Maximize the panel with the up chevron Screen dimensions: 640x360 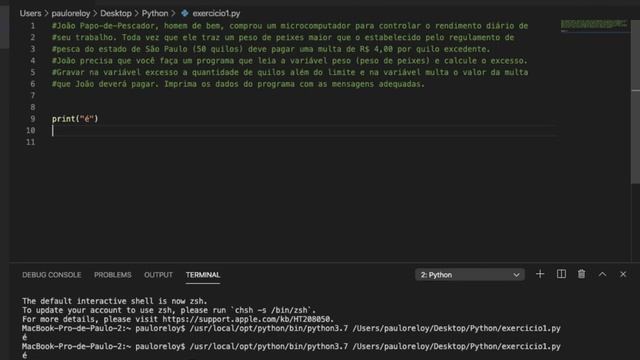602,274
